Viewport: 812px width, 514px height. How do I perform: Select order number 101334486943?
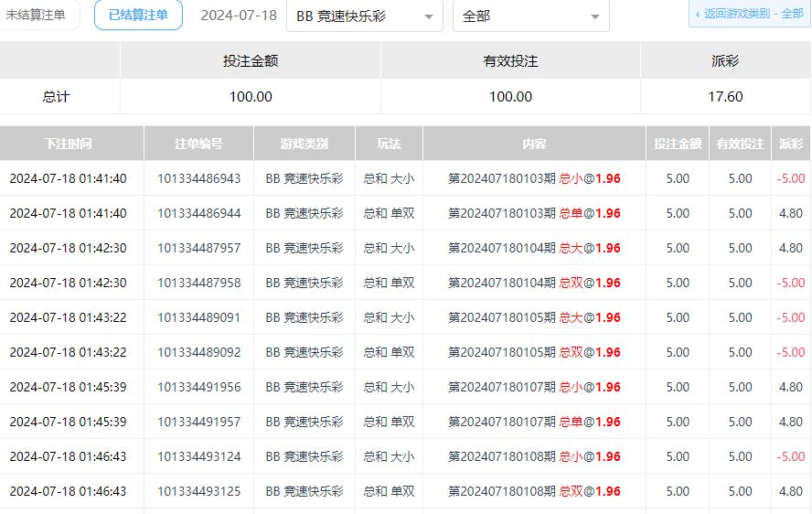click(x=198, y=178)
